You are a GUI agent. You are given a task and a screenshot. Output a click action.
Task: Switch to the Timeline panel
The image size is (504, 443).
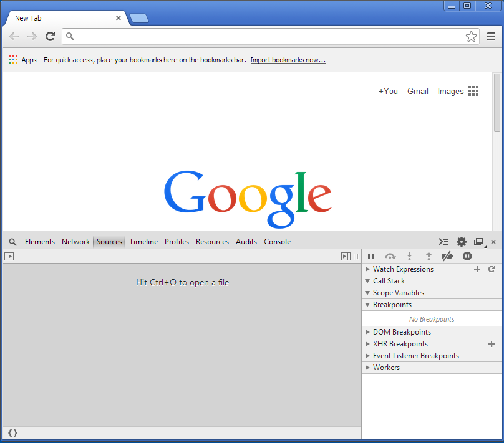tap(143, 242)
